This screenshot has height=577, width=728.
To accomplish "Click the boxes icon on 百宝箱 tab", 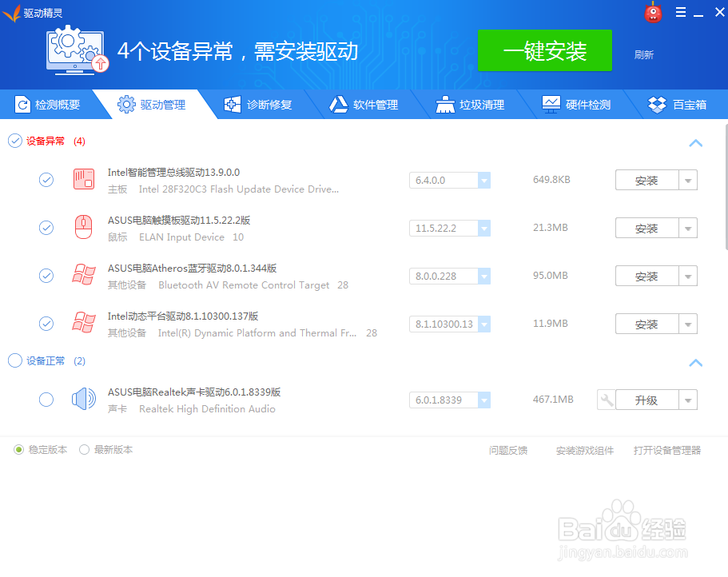I will click(658, 105).
